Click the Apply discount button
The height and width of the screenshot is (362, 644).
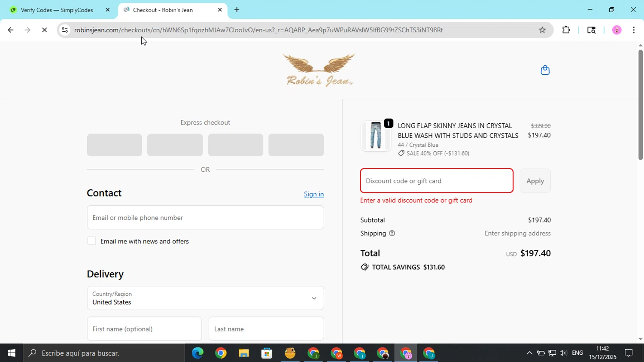[x=535, y=181]
